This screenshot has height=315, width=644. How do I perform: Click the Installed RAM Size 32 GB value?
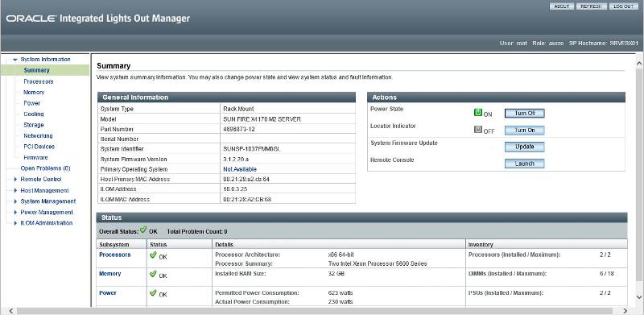[x=336, y=273]
